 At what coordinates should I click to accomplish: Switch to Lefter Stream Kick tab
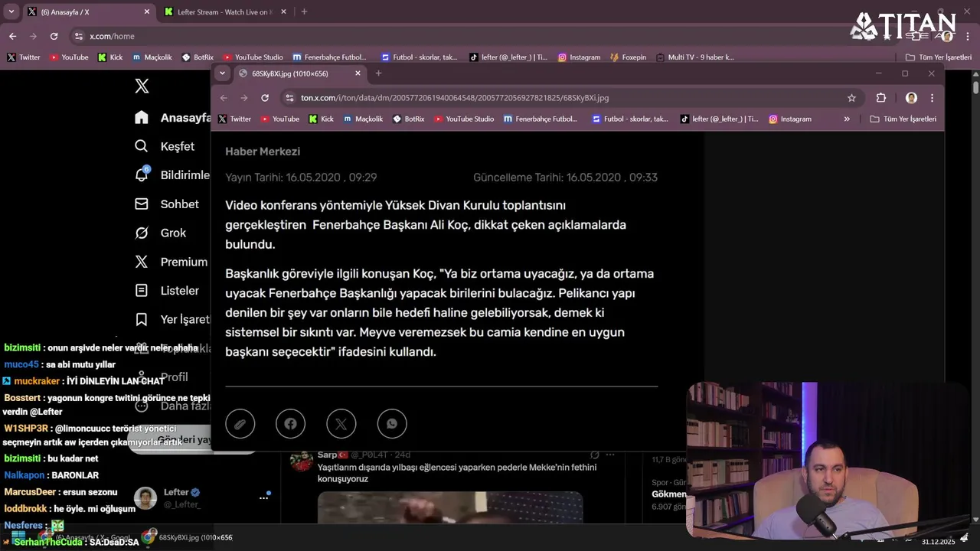click(224, 12)
